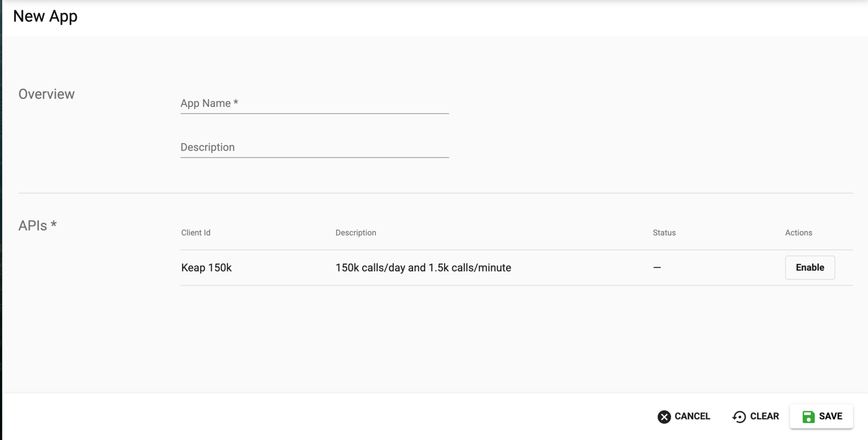Screen dimensions: 868x440
Task: Click the green floppy disk icon on SAVE
Action: (806, 416)
